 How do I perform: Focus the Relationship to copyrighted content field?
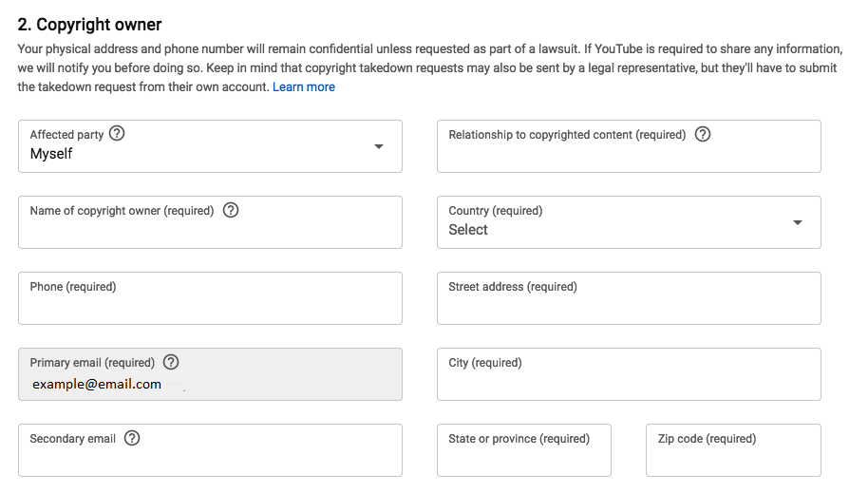point(629,152)
